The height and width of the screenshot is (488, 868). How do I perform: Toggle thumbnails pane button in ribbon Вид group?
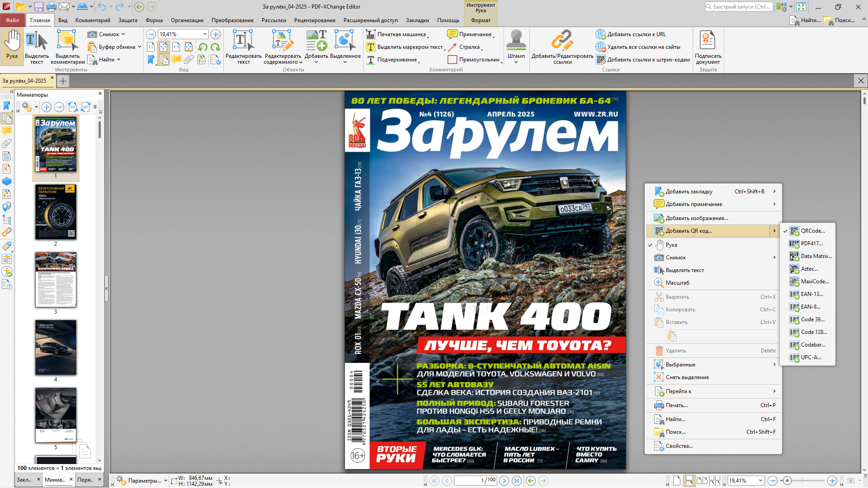coord(164,60)
